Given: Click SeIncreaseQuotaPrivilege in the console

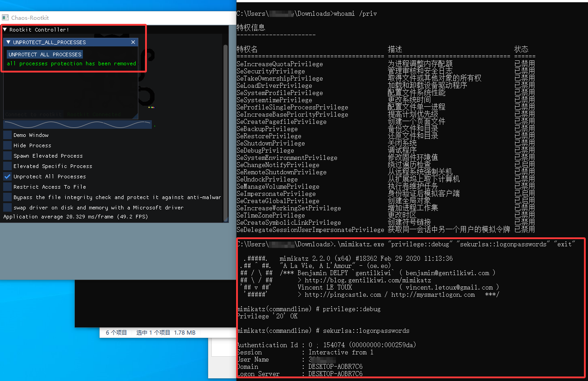Looking at the screenshot, I should tap(280, 64).
